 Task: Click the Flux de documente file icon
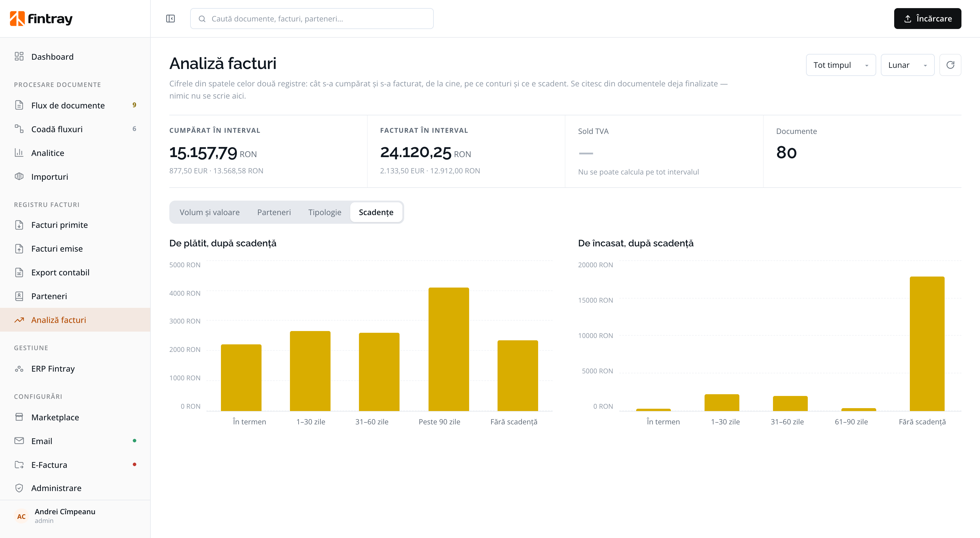[x=19, y=105]
